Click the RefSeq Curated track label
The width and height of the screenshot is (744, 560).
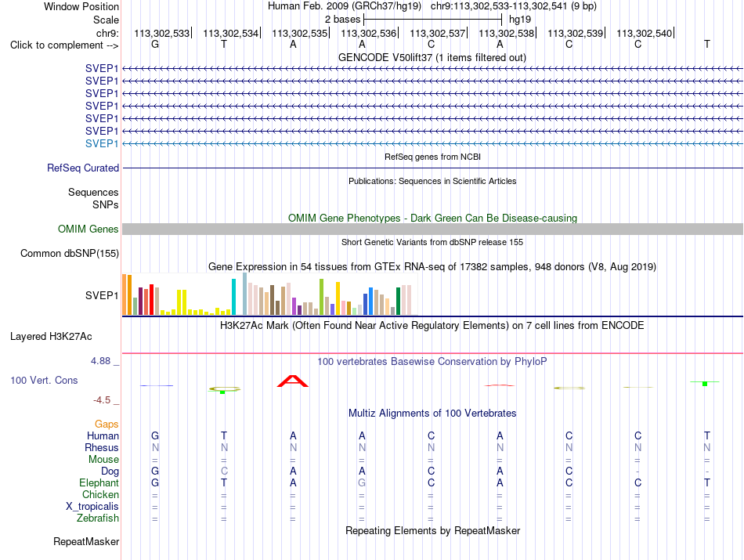83,168
